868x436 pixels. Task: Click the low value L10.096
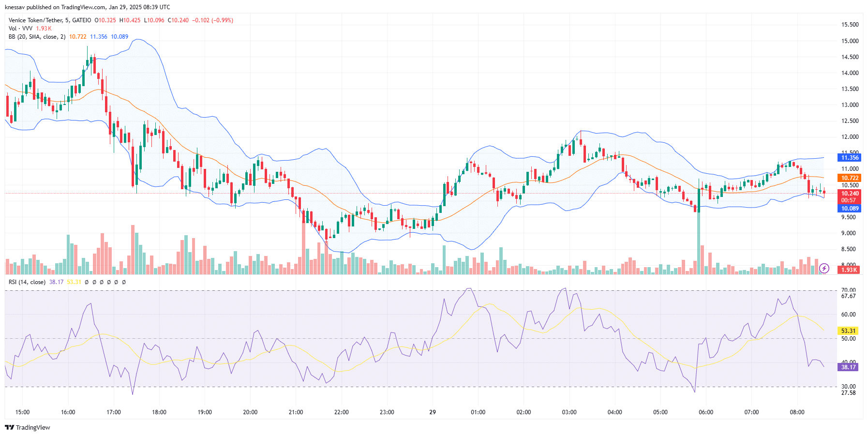click(x=154, y=20)
